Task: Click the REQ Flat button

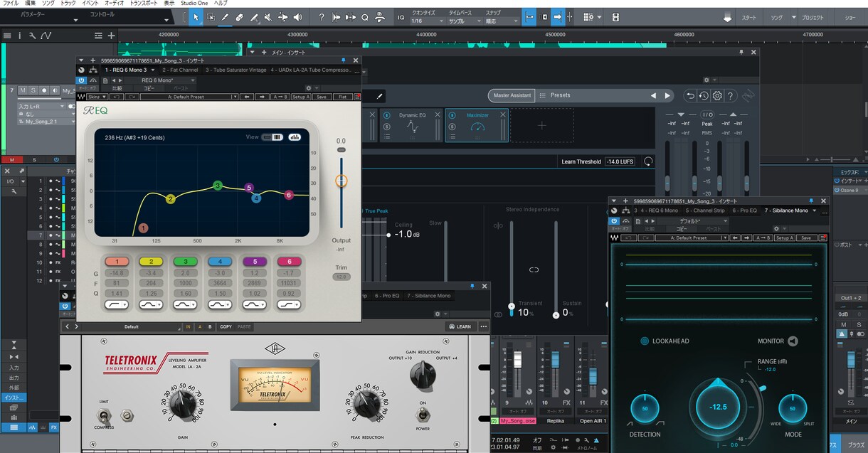Action: click(x=342, y=97)
